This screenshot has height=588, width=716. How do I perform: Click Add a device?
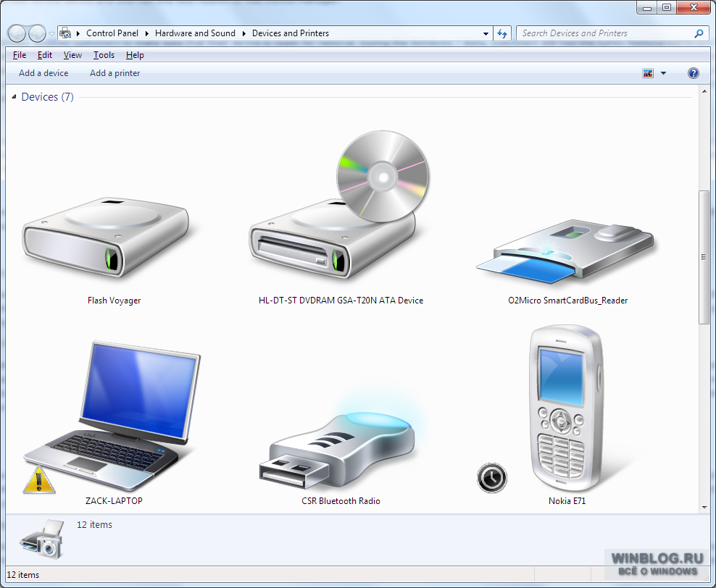point(43,73)
